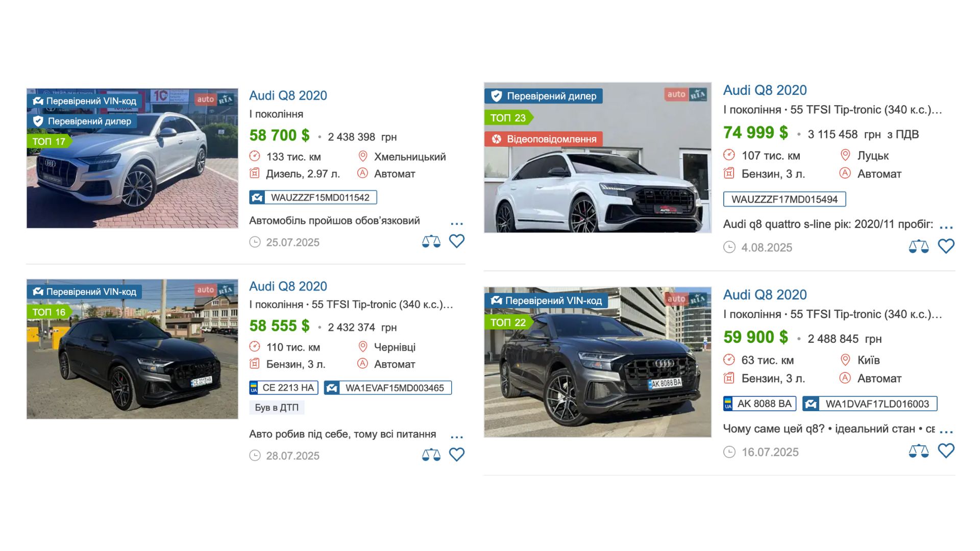
Task: Expand 'Авто робив під себе' description
Action: [456, 437]
